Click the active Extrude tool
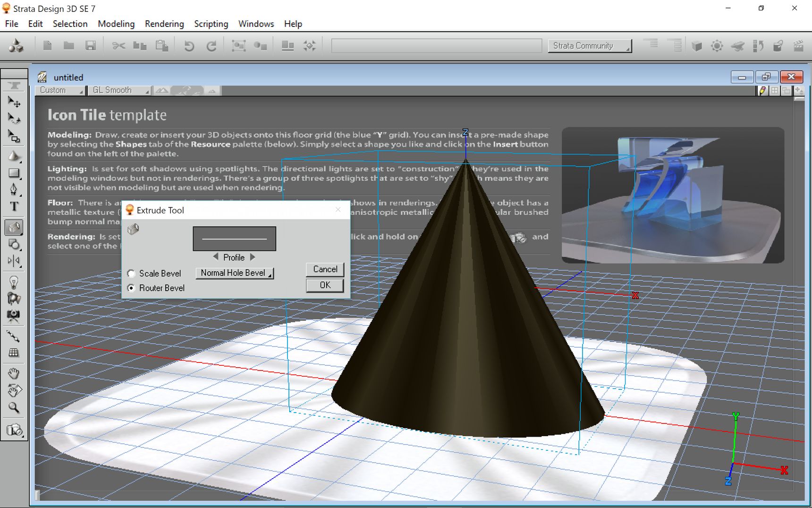Screen dimensions: 812x508 tap(14, 228)
